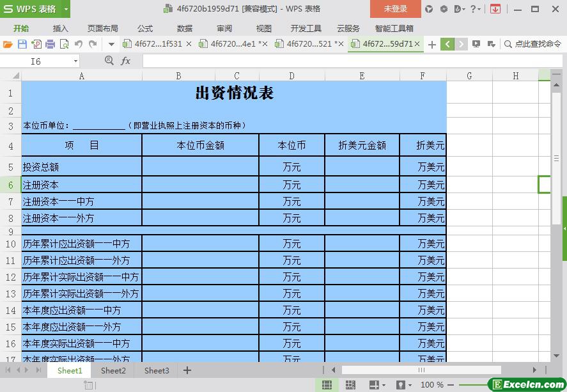Open the Name Box dropdown arrow
Screen dimensions: 567x392
tap(75, 61)
